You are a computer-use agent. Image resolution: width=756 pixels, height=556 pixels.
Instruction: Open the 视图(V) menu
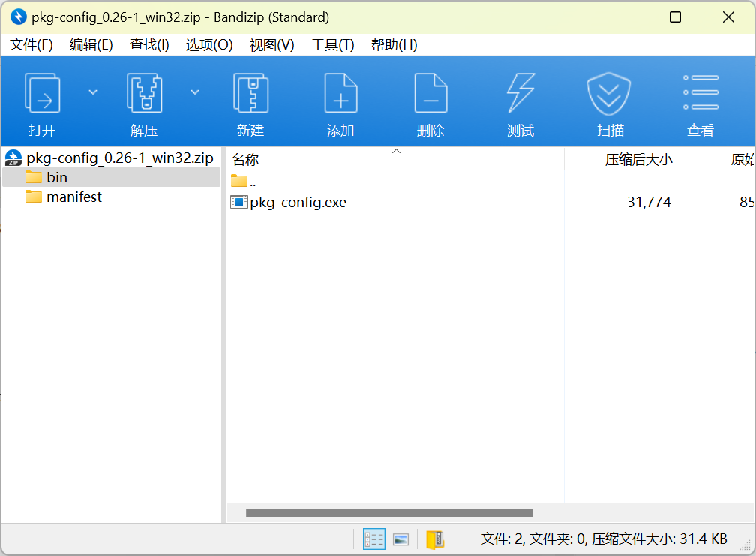pos(272,45)
